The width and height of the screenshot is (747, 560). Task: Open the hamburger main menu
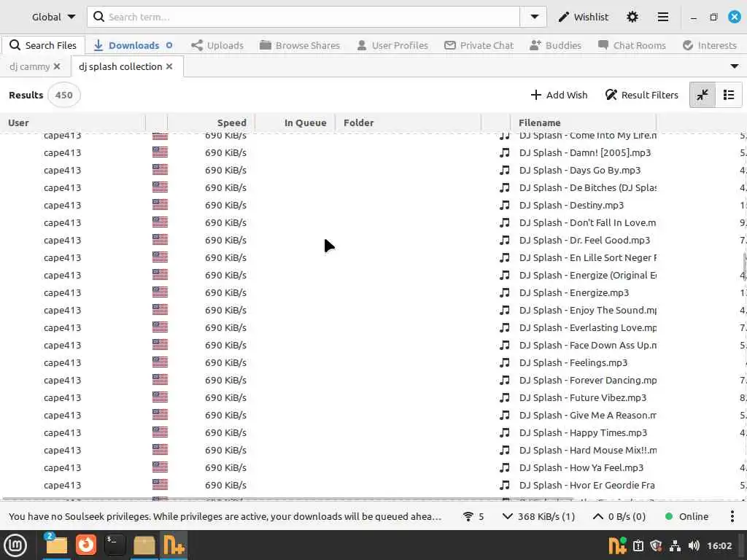pos(662,17)
